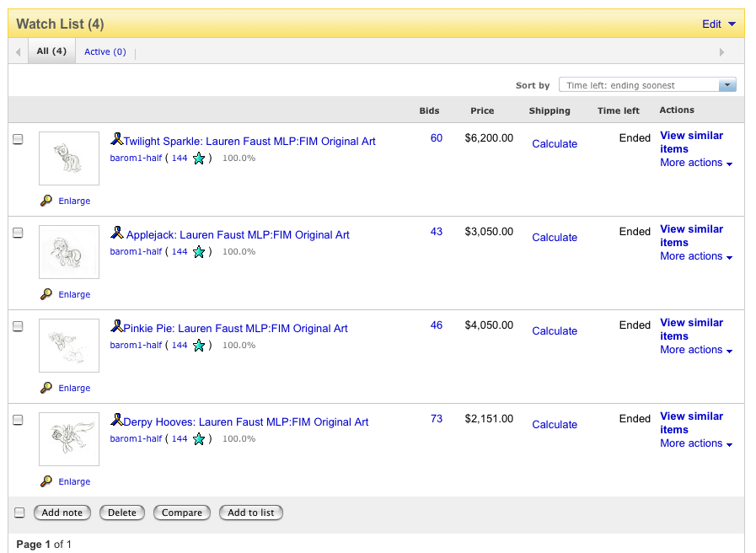Click the magnifier icon under Derpy Hooves thumbnail
Screen dimensions: 756x553
click(x=46, y=481)
